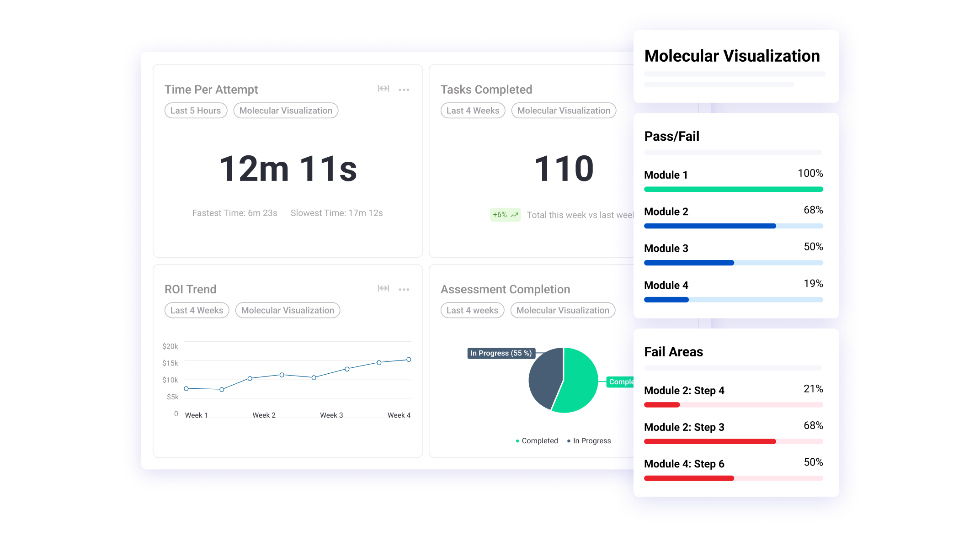Click Module 2: Step 3 fail bar

[x=733, y=441]
